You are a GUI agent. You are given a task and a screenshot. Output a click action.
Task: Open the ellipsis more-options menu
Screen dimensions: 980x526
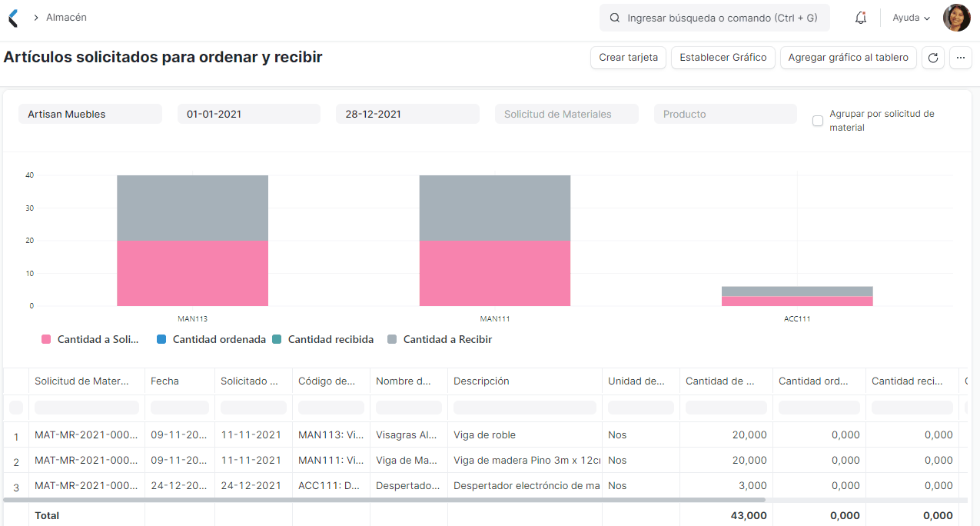point(960,57)
